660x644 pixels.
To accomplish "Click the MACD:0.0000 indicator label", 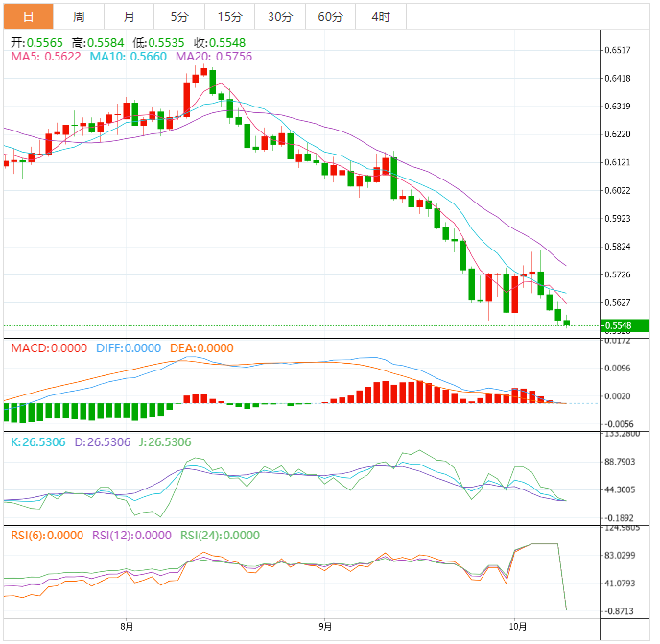I will coord(49,348).
